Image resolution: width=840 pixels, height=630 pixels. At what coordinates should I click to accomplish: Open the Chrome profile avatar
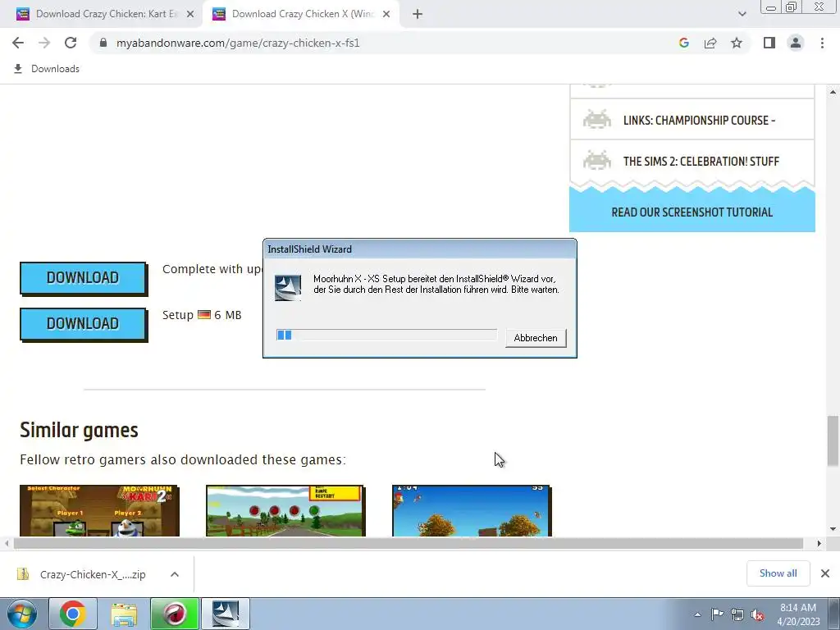coord(796,43)
